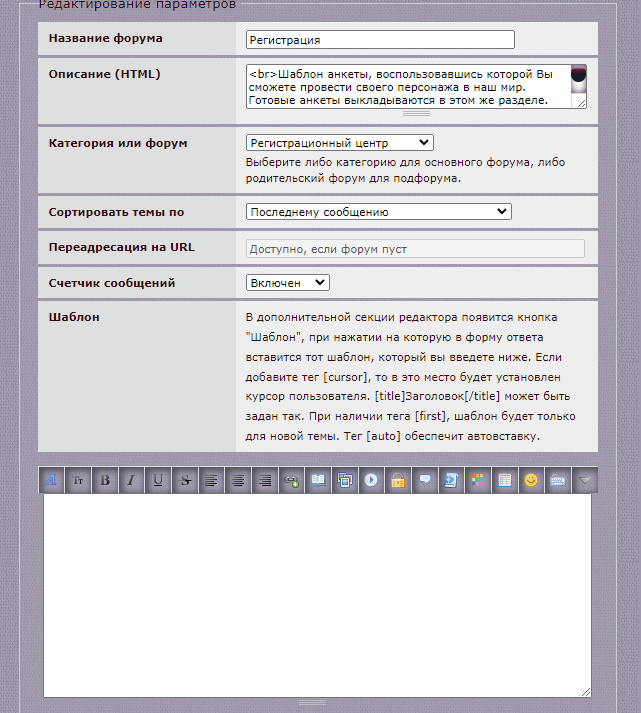Toggle bold formatting in editor
The image size is (641, 713).
[106, 480]
